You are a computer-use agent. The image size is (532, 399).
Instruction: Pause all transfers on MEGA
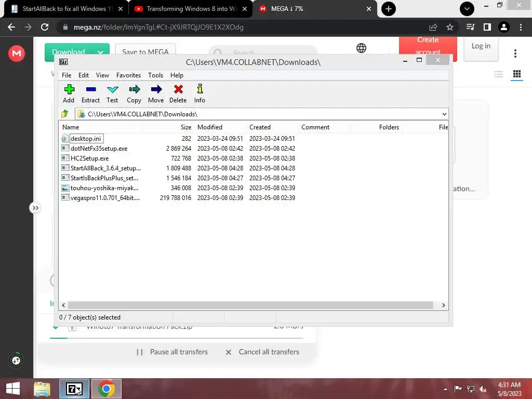click(172, 352)
